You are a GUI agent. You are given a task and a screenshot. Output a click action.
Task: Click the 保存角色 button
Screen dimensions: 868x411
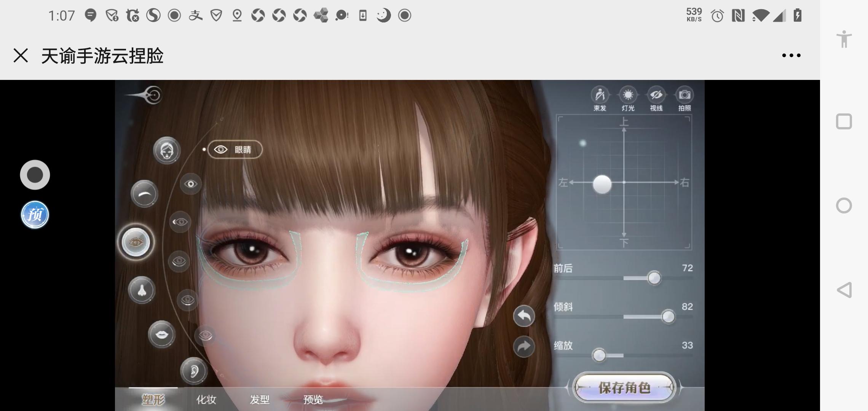[624, 388]
